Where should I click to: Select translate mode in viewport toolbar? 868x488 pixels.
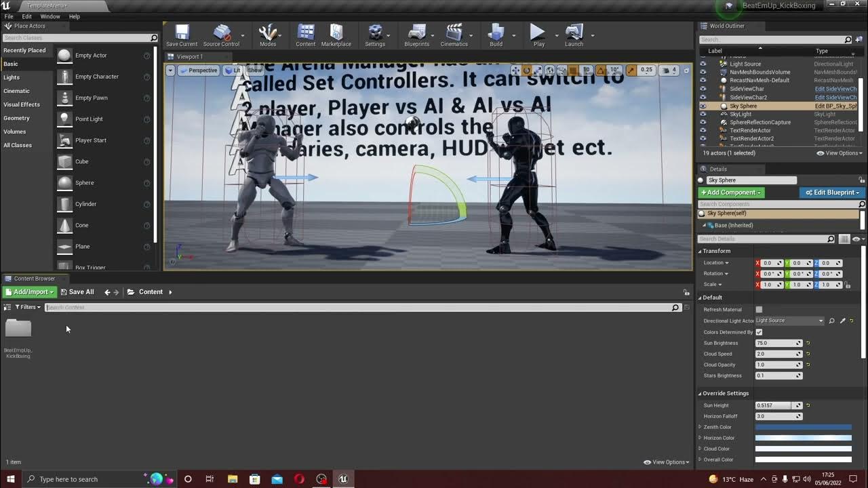(515, 70)
